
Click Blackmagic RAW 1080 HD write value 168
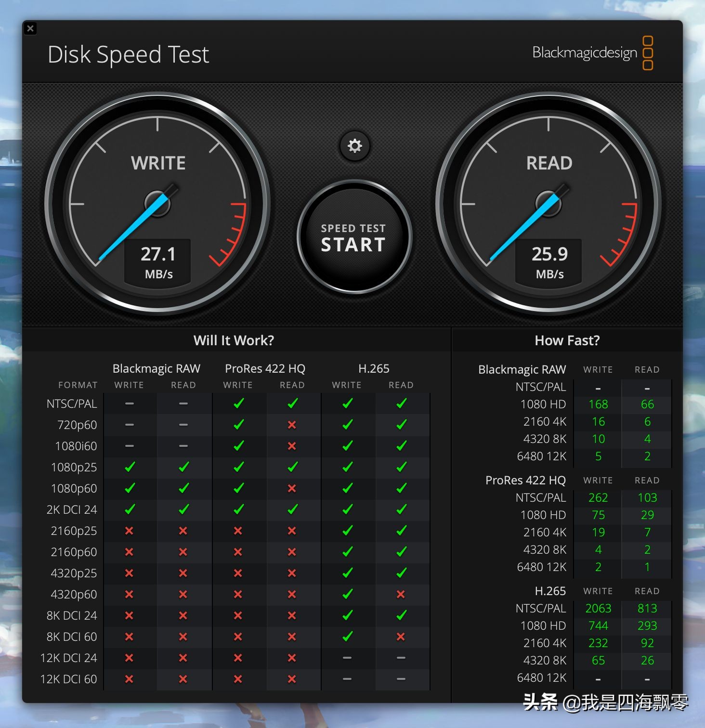(x=598, y=404)
